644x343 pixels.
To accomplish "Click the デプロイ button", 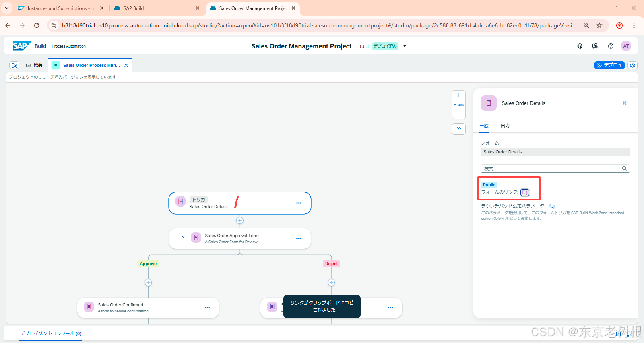I will [609, 65].
